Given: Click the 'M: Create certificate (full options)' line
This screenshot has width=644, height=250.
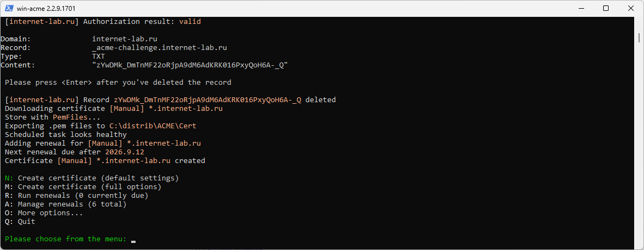Looking at the screenshot, I should pyautogui.click(x=83, y=187).
